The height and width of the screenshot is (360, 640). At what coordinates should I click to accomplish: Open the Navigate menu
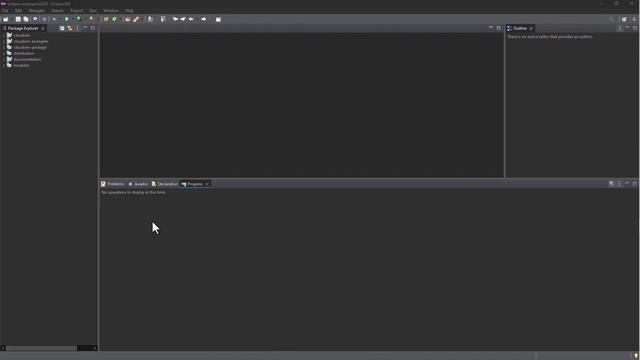(36, 11)
